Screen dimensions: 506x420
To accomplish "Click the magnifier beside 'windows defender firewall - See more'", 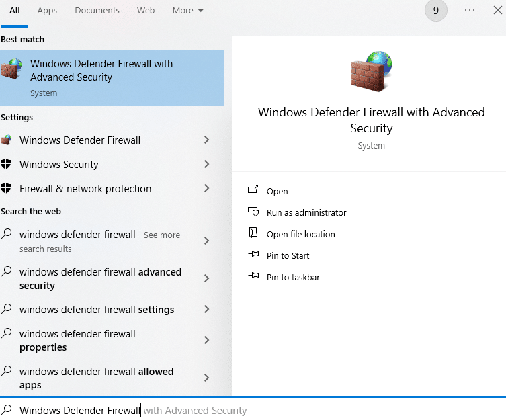I will [x=7, y=233].
